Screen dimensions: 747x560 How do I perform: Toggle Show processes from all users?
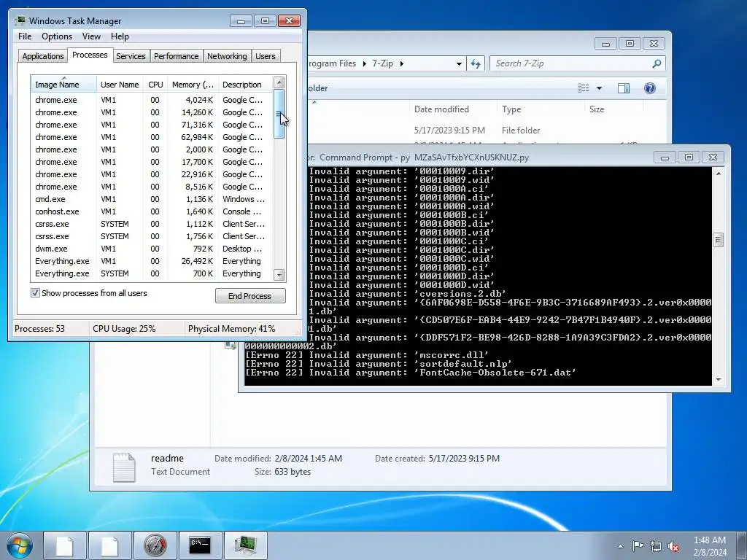35,293
